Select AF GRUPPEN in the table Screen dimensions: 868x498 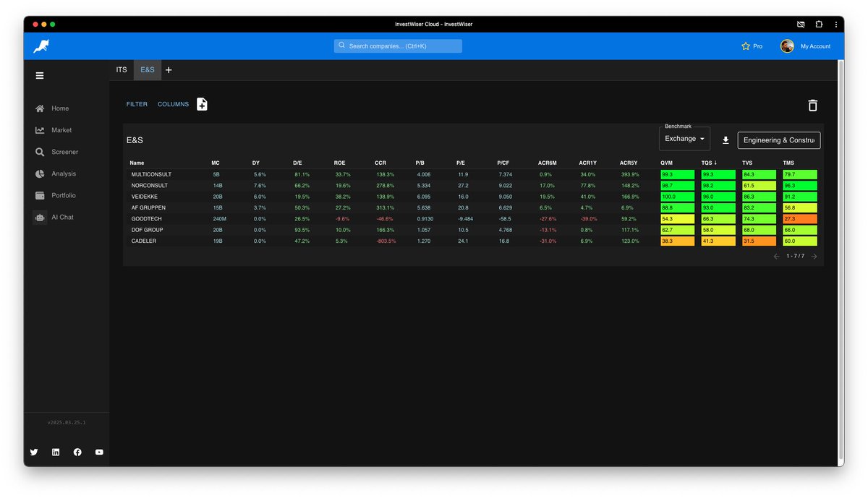[148, 207]
